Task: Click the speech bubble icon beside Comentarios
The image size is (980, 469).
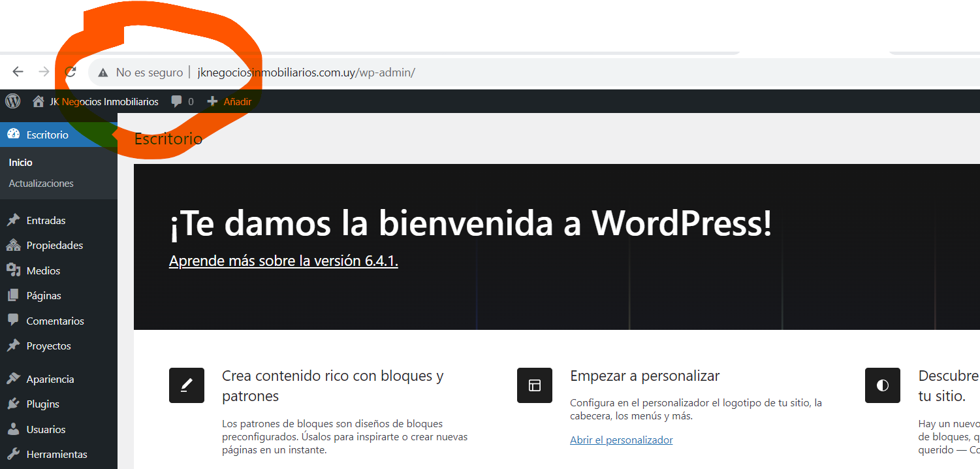Action: 13,321
